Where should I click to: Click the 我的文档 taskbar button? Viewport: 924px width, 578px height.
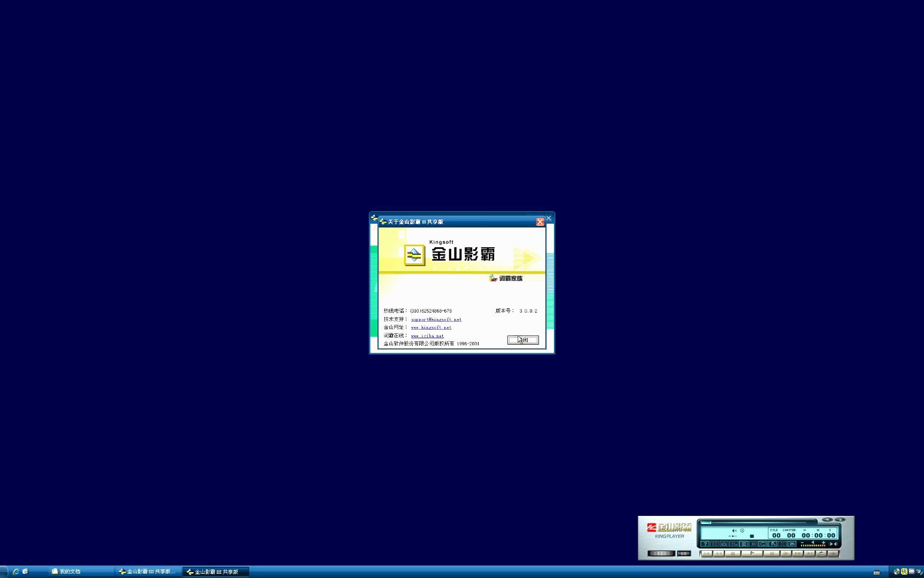click(x=81, y=572)
